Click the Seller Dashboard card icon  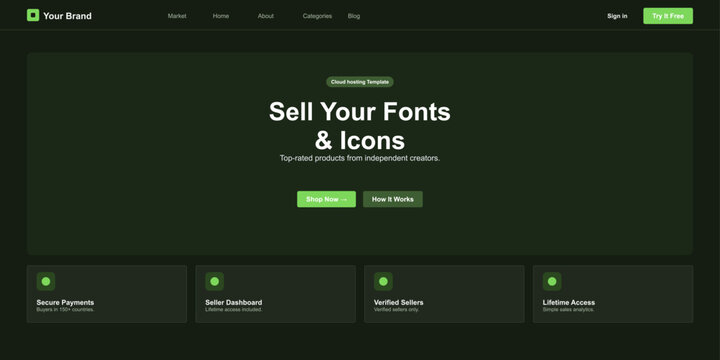[214, 281]
